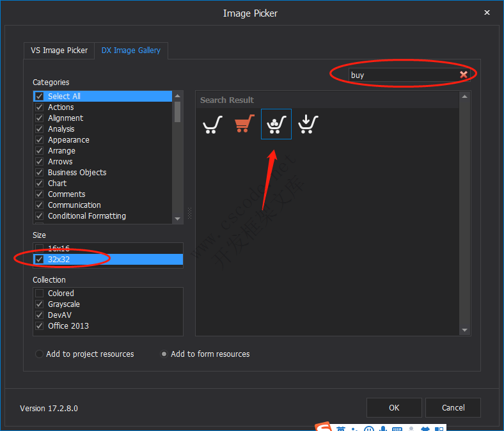
Task: Uncheck the Grayscale collection checkbox
Action: (x=40, y=304)
